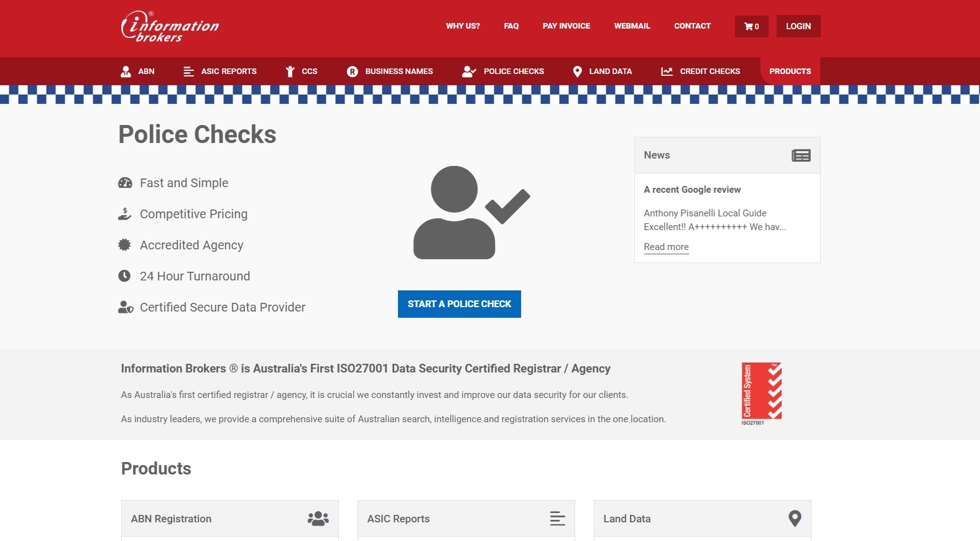Click the large user-check illustration
This screenshot has width=980, height=541.
[x=471, y=213]
